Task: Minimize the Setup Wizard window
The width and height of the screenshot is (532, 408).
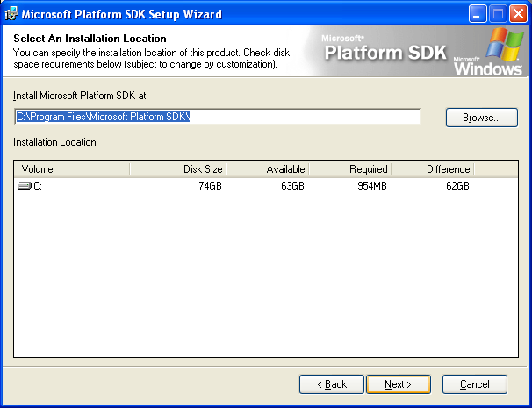Action: pos(478,14)
